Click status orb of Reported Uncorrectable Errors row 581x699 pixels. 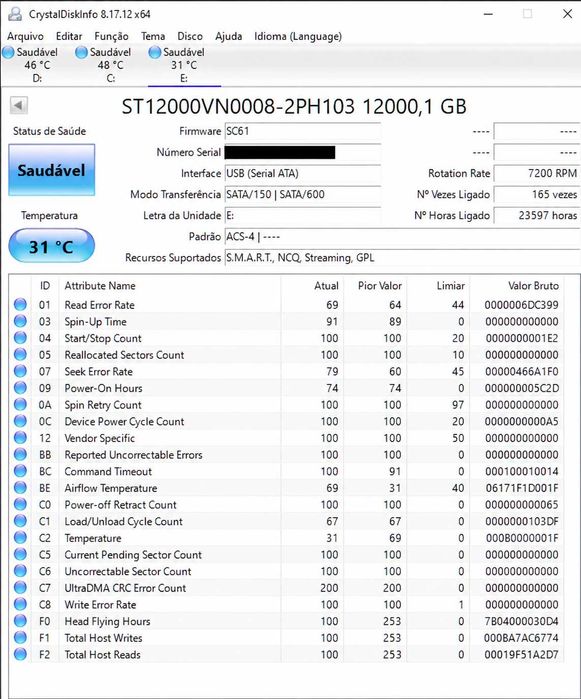[x=20, y=454]
